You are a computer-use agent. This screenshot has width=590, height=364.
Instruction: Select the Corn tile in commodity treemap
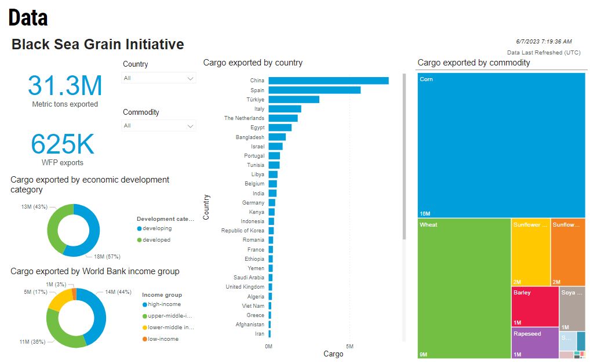tap(501, 145)
